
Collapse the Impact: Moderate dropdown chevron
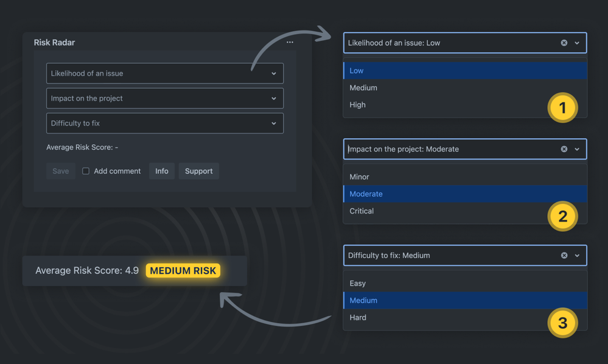pyautogui.click(x=577, y=149)
